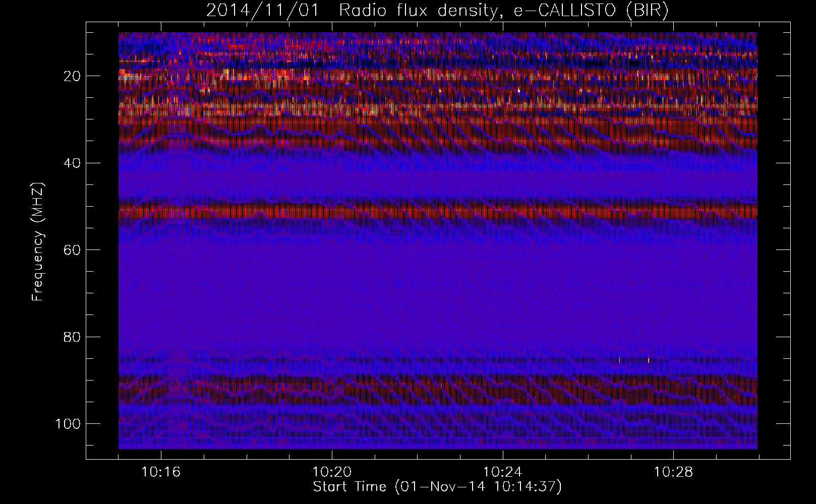Click the '20' frequency tick label
The image size is (816, 504).
pyautogui.click(x=73, y=76)
